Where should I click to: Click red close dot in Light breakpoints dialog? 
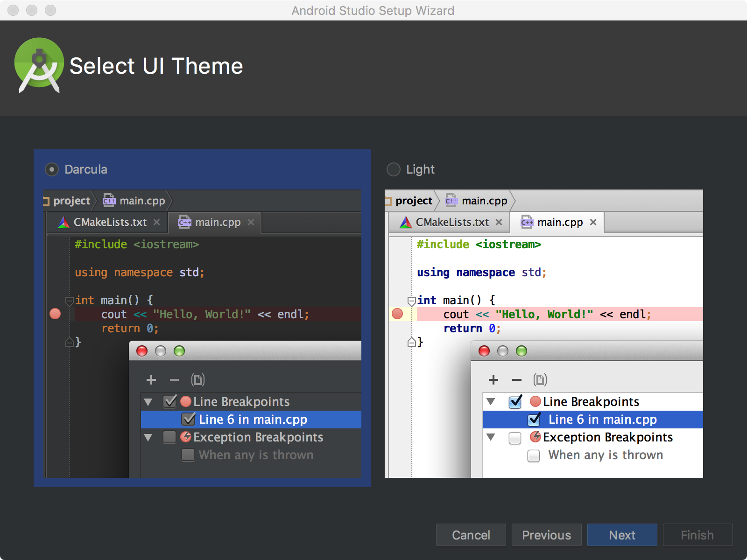484,351
